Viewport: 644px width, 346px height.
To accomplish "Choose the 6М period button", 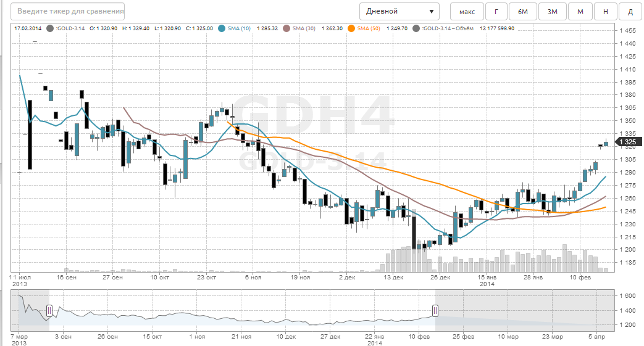I will pos(522,12).
